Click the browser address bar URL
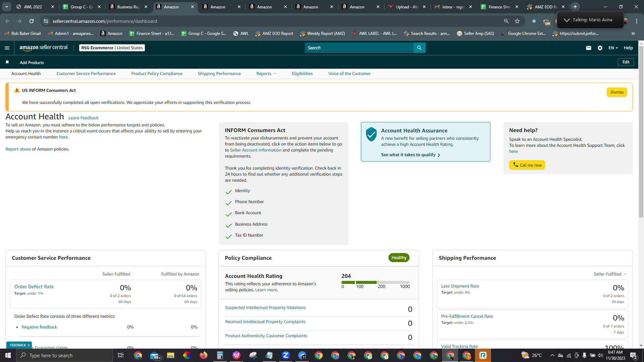The image size is (644, 362). (x=105, y=21)
